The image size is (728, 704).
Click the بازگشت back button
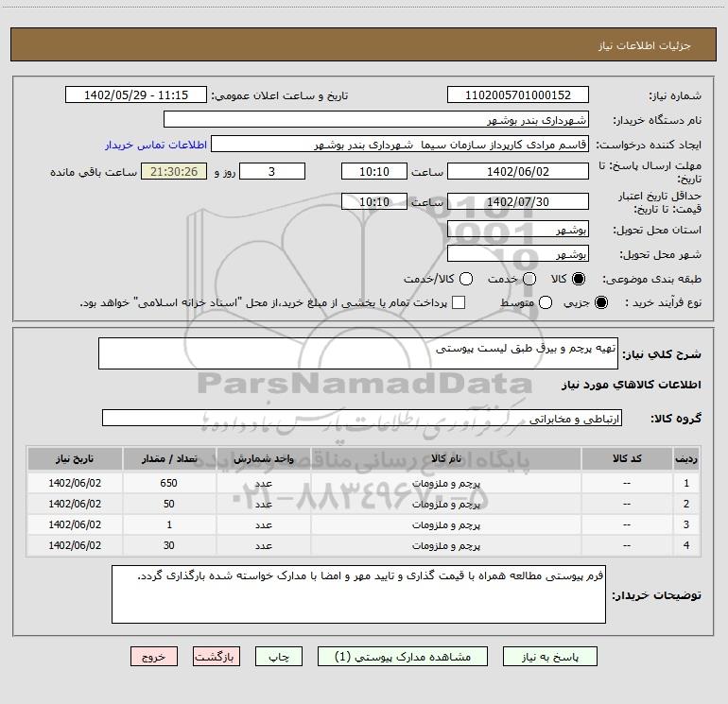coord(217,657)
